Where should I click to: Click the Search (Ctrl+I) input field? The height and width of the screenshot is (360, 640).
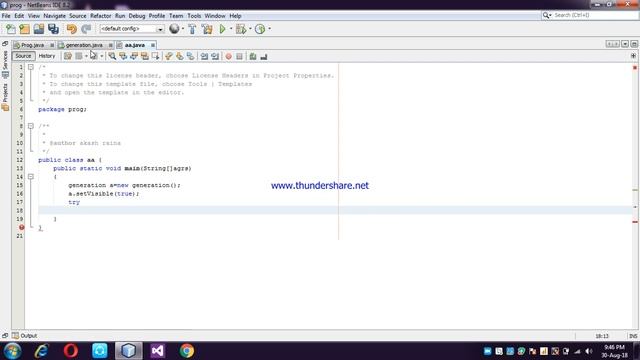click(x=595, y=15)
